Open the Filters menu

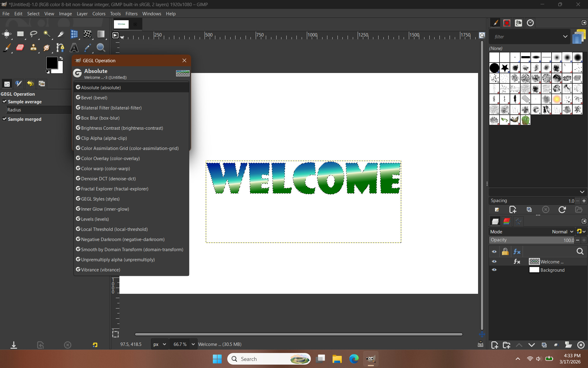point(131,13)
